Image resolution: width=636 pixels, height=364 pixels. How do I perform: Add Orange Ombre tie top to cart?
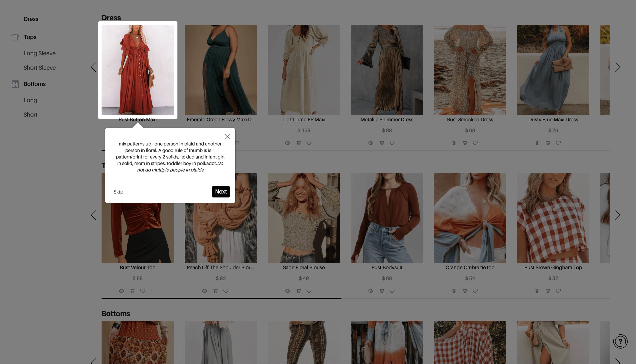[x=464, y=291]
